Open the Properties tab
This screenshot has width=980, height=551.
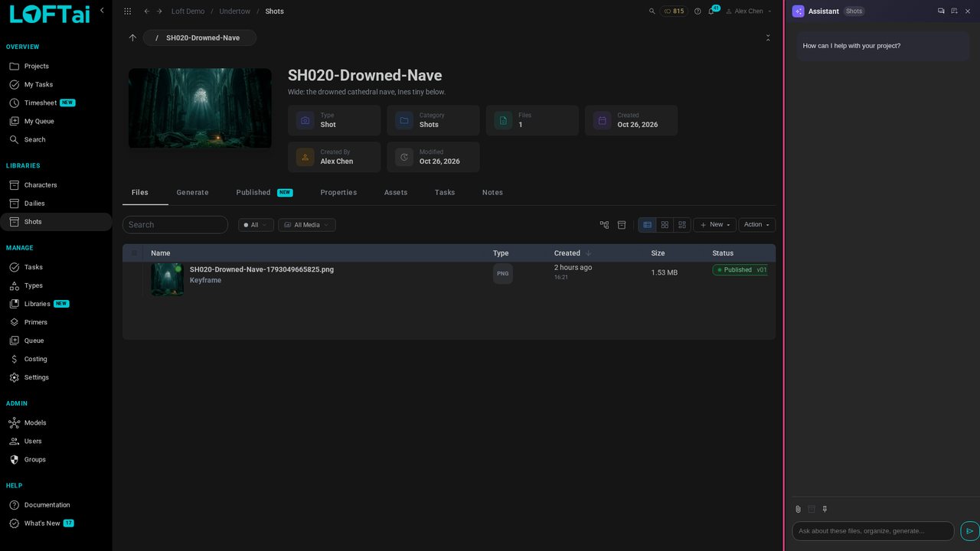(x=338, y=193)
